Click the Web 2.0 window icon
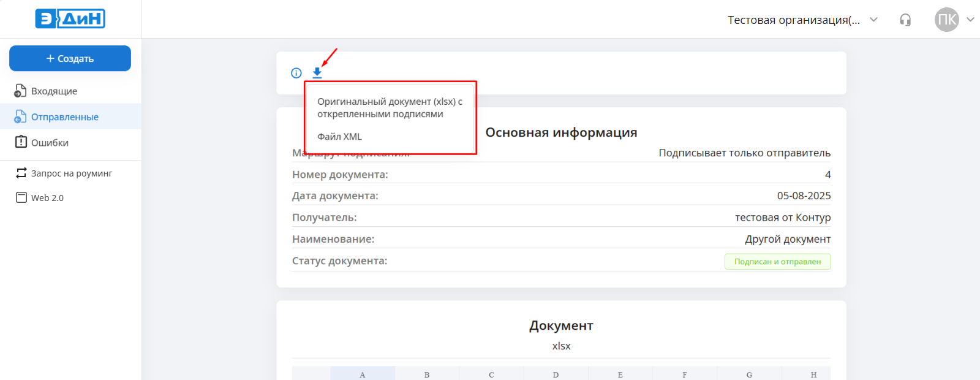980x380 pixels. click(21, 198)
